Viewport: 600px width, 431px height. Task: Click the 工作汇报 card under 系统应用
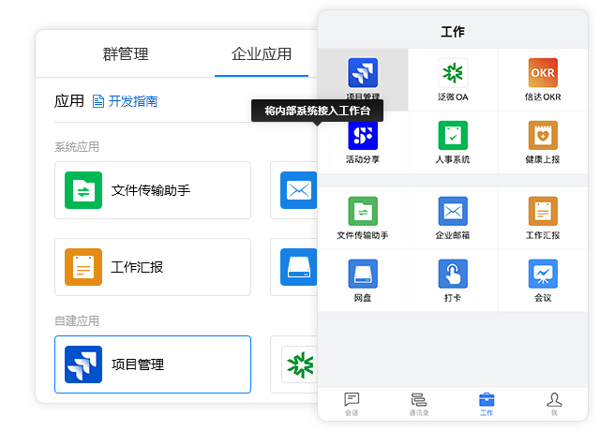(152, 267)
